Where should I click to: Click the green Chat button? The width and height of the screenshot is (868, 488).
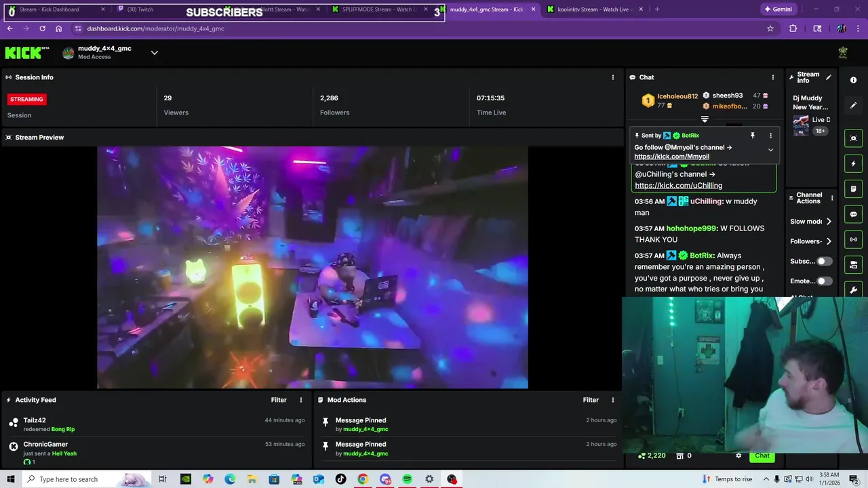(762, 455)
